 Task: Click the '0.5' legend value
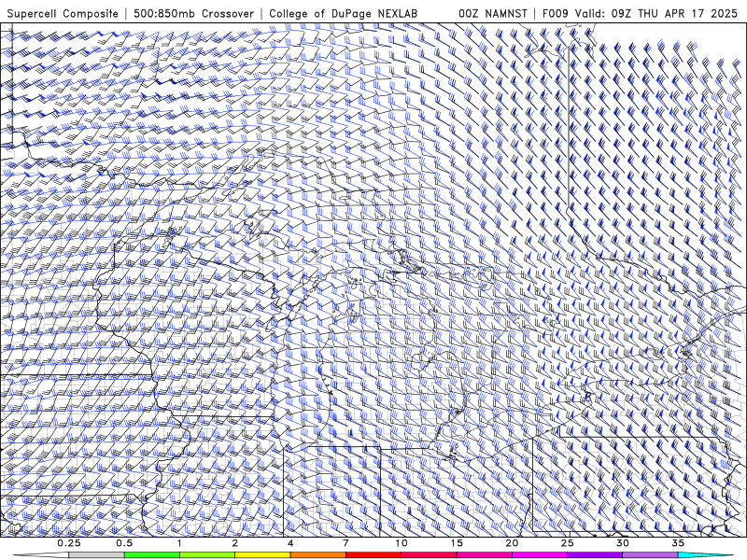click(x=124, y=543)
